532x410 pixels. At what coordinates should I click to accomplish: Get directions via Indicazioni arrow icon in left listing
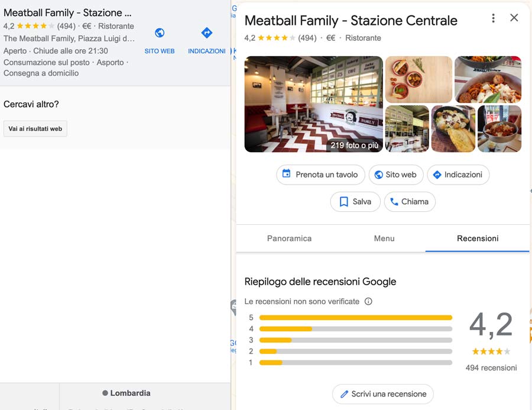pyautogui.click(x=207, y=33)
